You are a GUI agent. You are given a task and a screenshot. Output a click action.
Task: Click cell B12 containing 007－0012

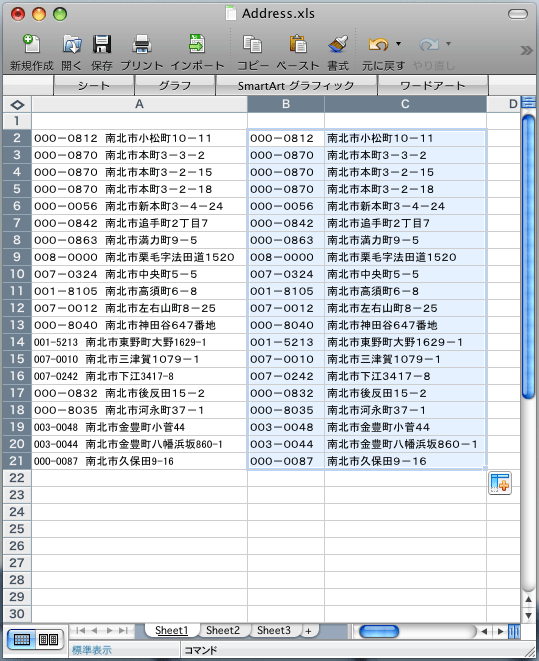tap(286, 308)
